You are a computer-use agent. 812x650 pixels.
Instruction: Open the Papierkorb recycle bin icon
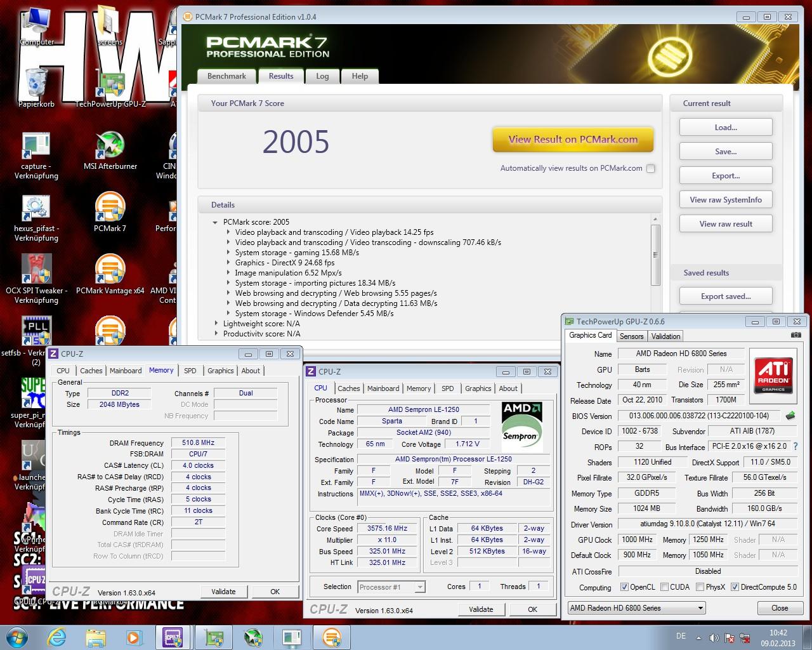[36, 88]
